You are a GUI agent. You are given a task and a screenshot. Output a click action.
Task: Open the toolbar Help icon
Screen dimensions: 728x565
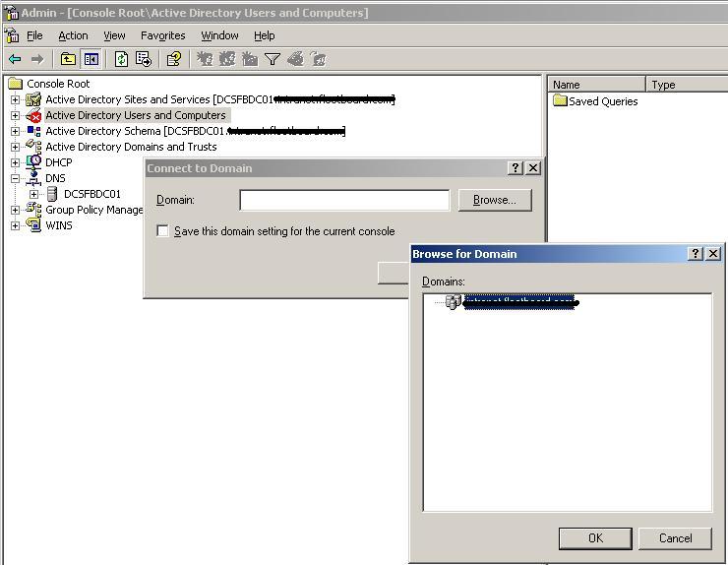point(174,59)
